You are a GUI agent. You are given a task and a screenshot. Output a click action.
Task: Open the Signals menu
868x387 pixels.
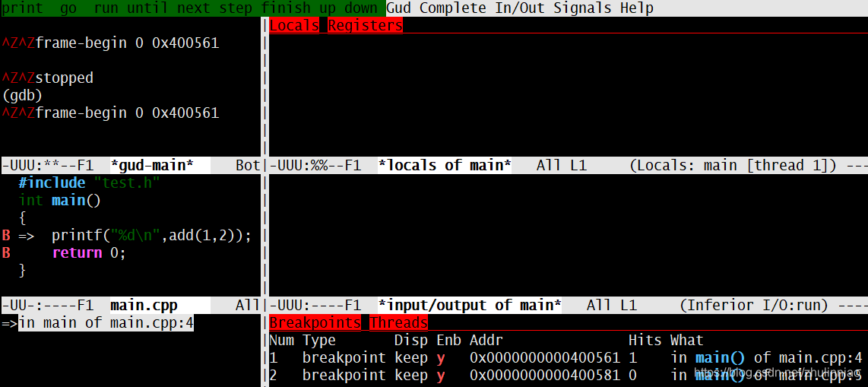(x=582, y=8)
